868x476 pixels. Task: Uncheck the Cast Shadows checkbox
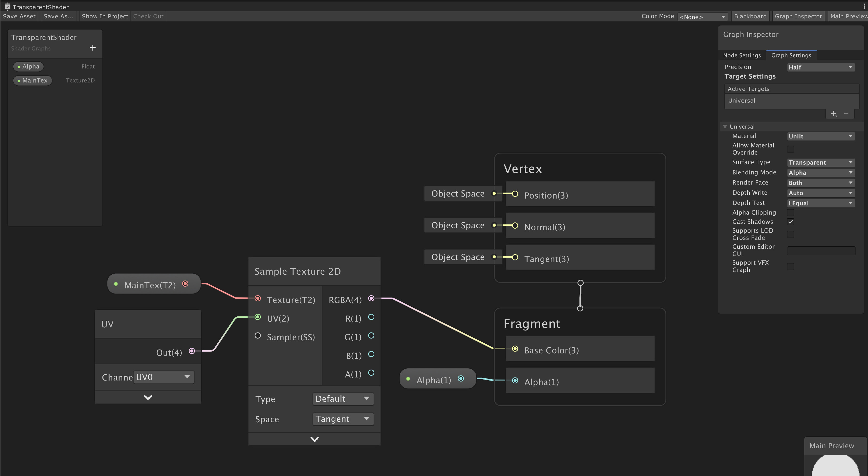click(791, 221)
